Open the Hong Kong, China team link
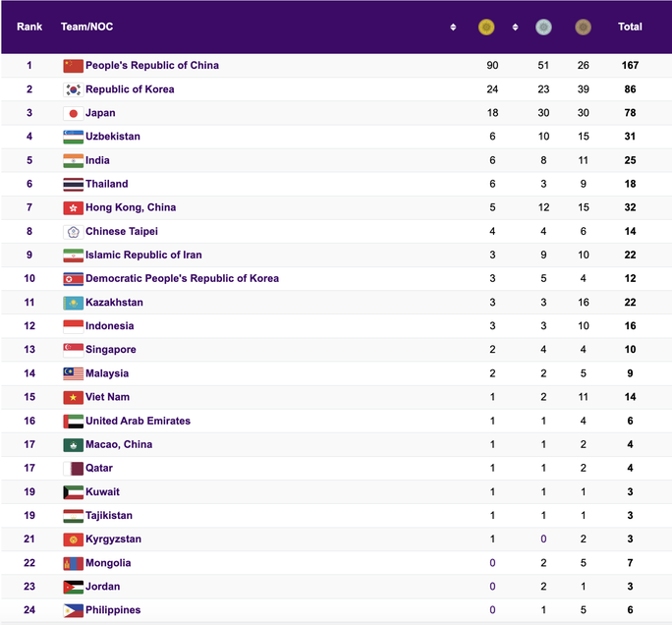The width and height of the screenshot is (672, 625). pyautogui.click(x=131, y=207)
